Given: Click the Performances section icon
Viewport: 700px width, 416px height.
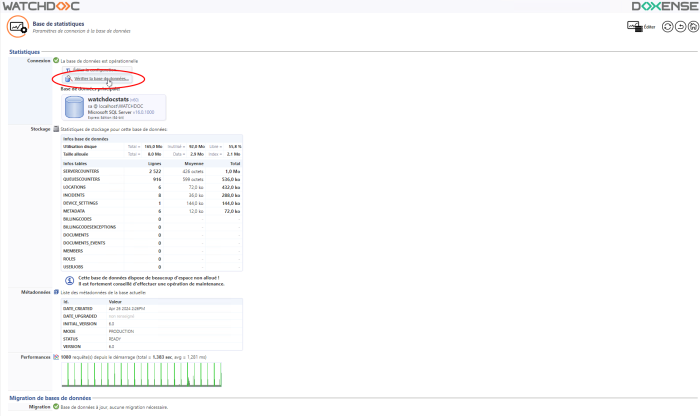Looking at the screenshot, I should [x=56, y=356].
